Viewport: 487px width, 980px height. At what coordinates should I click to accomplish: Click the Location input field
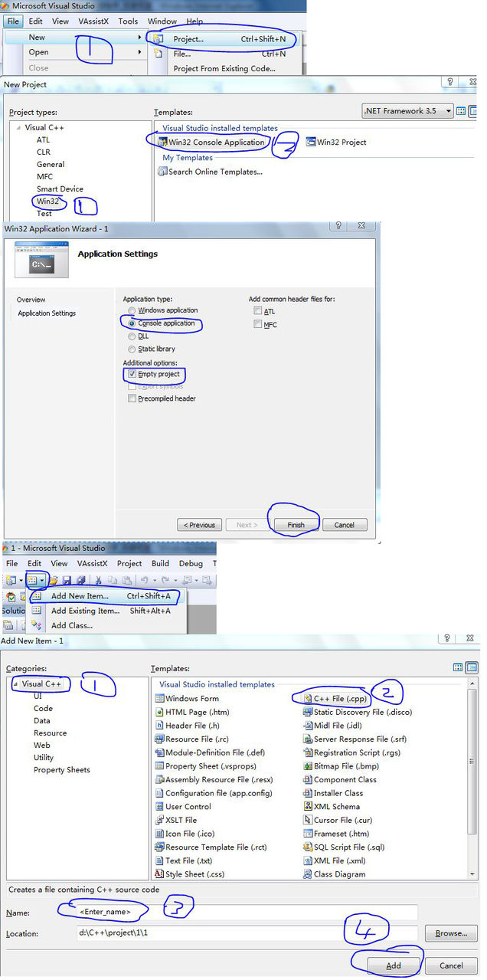[247, 933]
